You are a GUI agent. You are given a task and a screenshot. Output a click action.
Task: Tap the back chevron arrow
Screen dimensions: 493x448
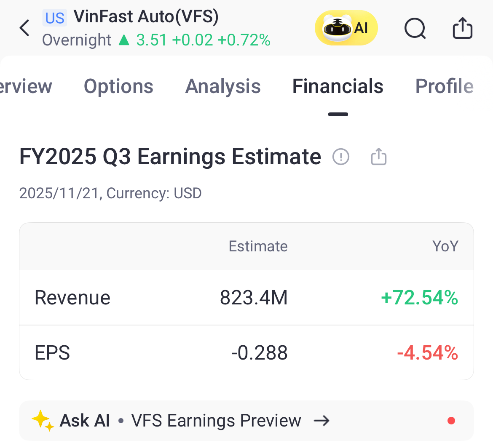coord(25,28)
